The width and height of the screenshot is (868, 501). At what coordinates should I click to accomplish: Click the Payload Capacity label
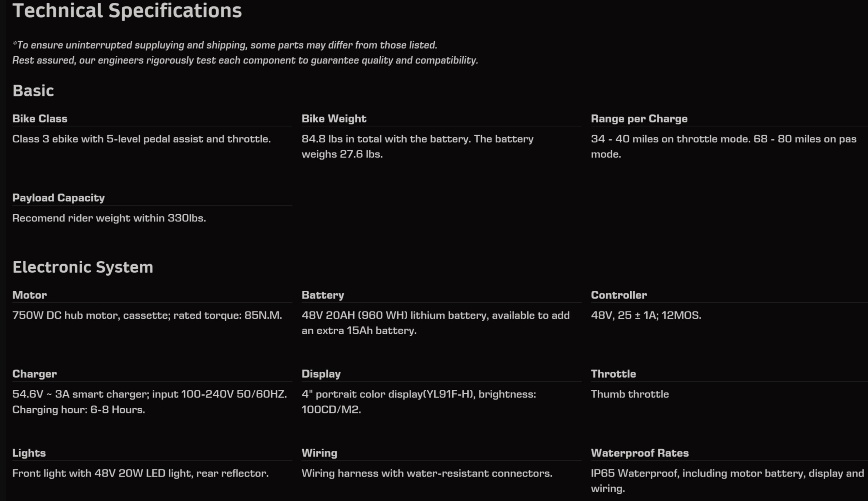coord(58,198)
